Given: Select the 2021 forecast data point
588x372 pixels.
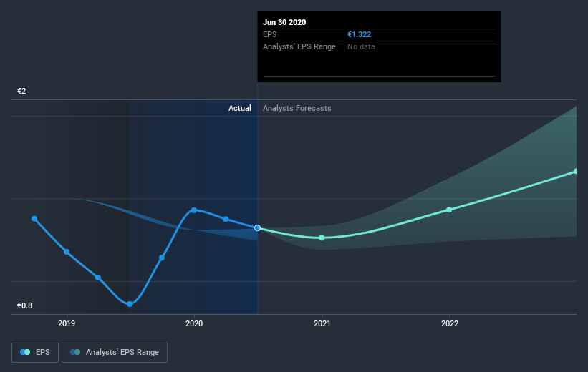Looking at the screenshot, I should 322,238.
